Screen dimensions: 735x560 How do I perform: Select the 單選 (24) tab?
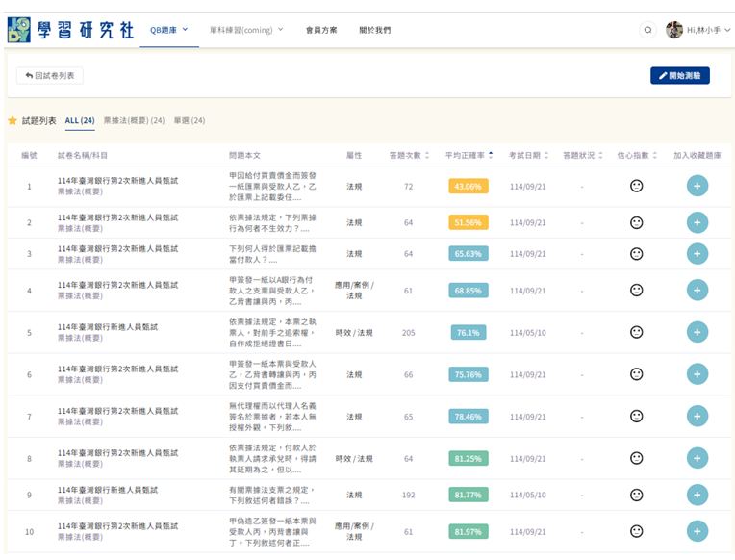click(190, 121)
